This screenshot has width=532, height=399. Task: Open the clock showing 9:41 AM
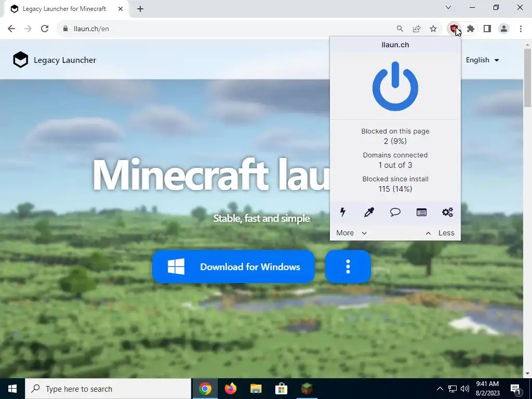[487, 389]
